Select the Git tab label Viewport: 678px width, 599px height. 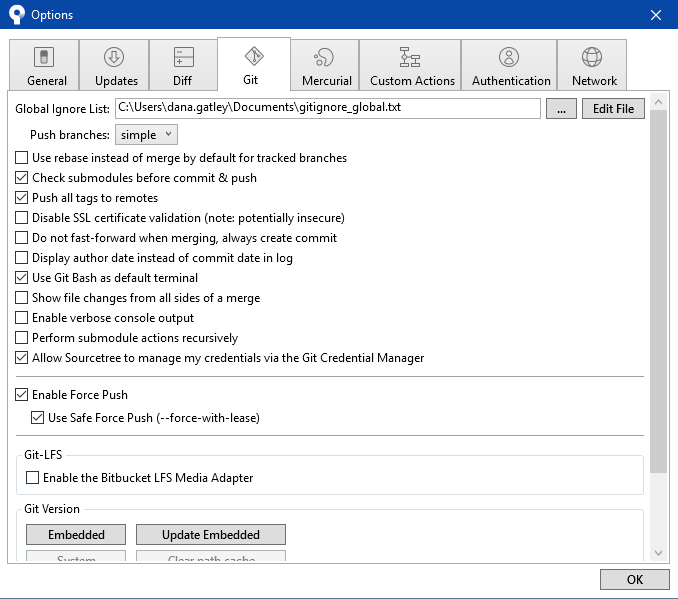251,80
